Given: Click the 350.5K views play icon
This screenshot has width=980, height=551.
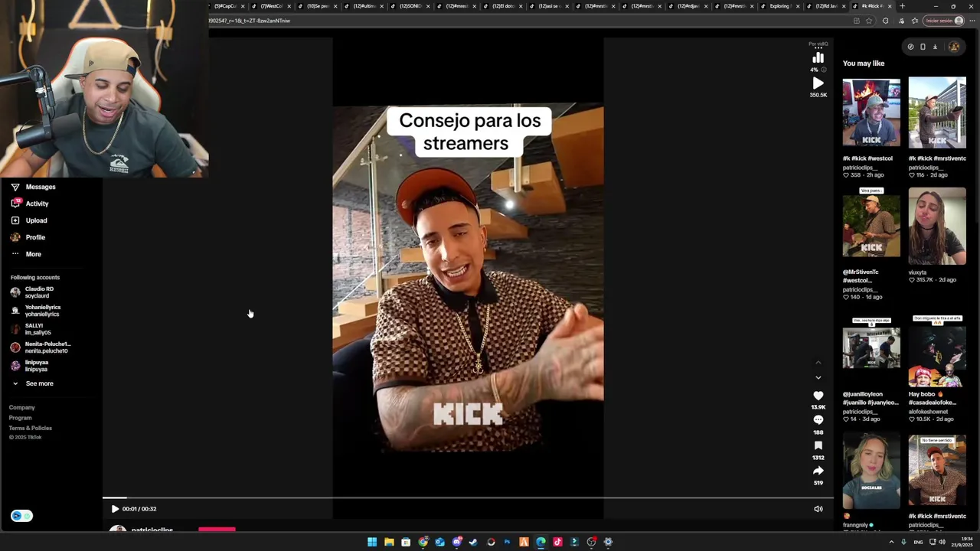Looking at the screenshot, I should 818,83.
